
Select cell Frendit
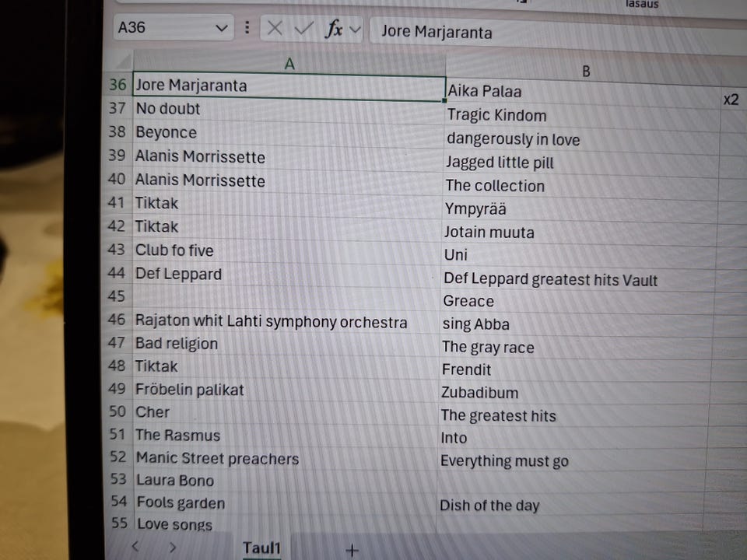coord(573,372)
